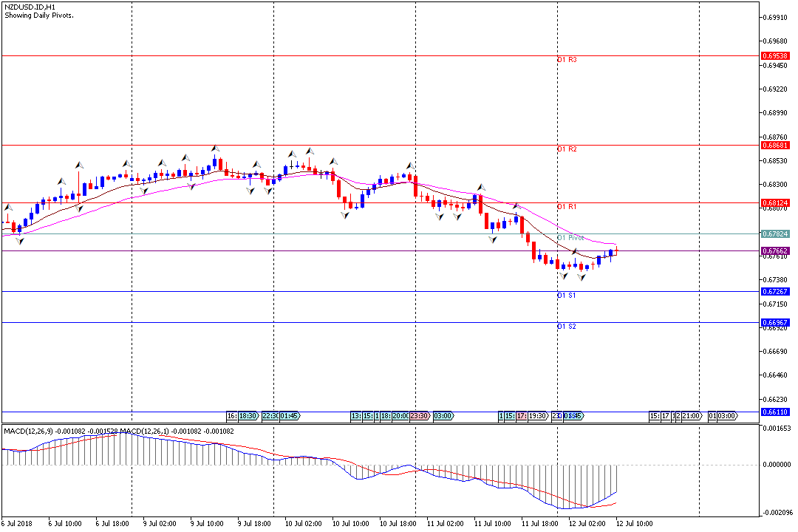Click the 10 Jul 18:00 time label
The height and width of the screenshot is (532, 798).
pos(398,523)
